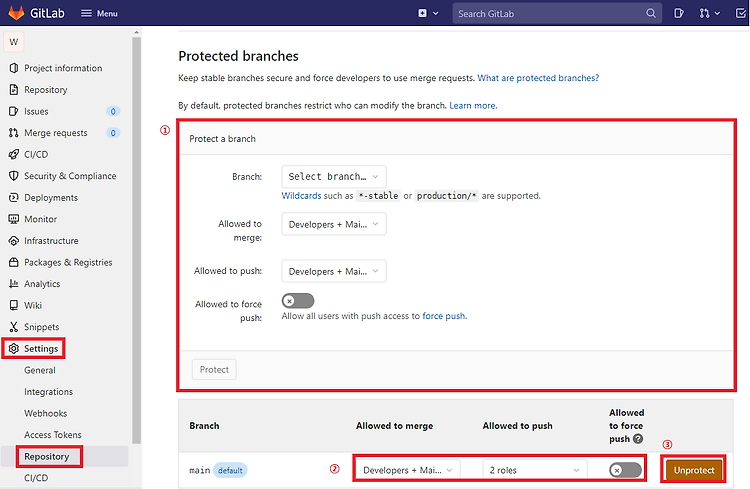Open main branch 2 roles push dropdown
The width and height of the screenshot is (750, 489).
(534, 470)
